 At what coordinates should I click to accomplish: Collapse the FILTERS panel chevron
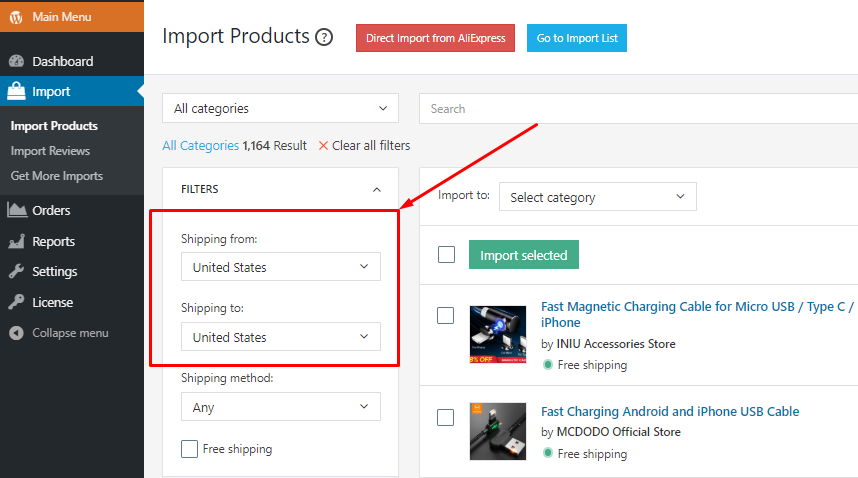pos(376,189)
